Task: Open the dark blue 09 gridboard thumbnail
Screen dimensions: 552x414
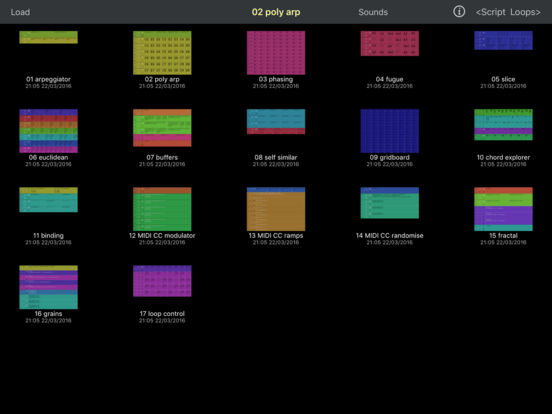Action: coord(390,131)
